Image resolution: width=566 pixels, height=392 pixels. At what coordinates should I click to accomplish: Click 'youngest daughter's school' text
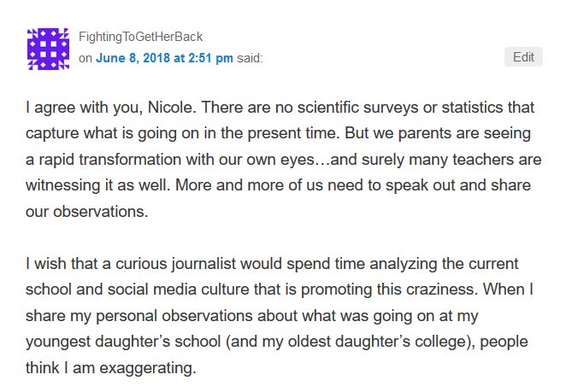point(123,342)
